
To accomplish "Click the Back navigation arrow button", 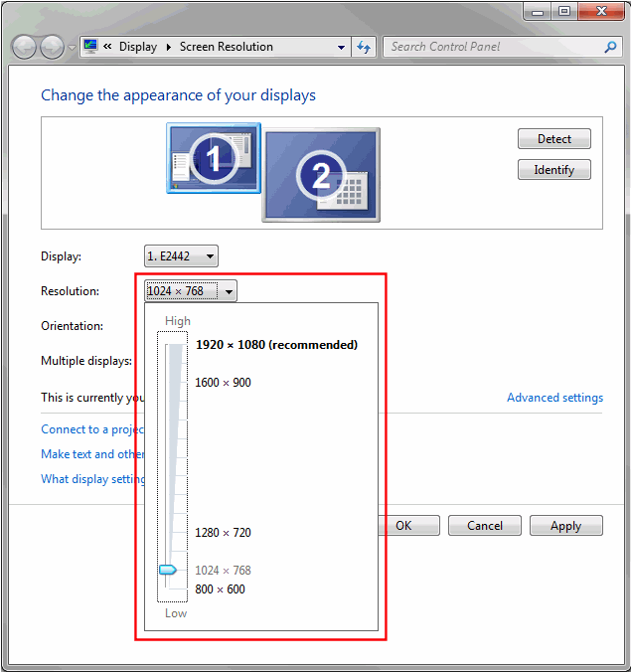I will pyautogui.click(x=24, y=47).
